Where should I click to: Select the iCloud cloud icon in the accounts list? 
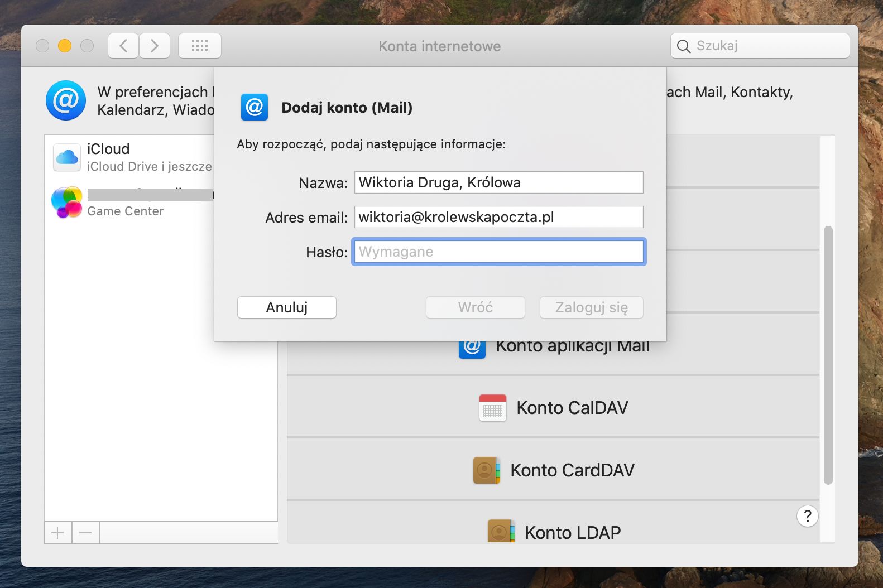click(67, 157)
